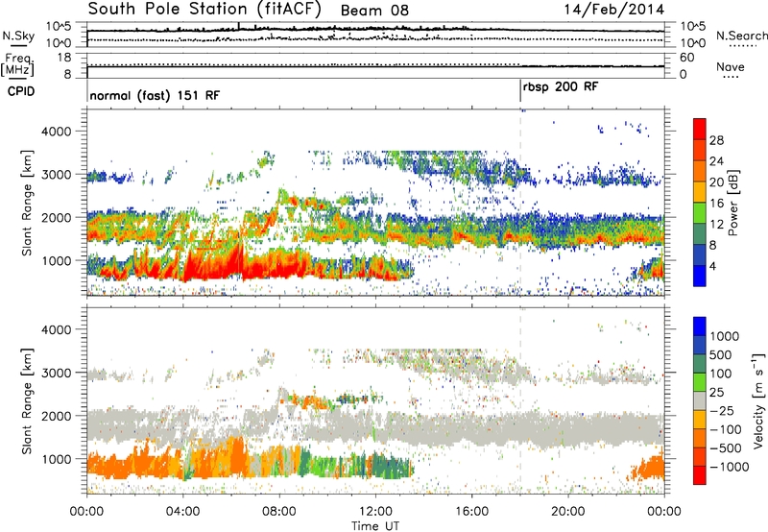Click the red 28 dB power swatch

pos(700,130)
